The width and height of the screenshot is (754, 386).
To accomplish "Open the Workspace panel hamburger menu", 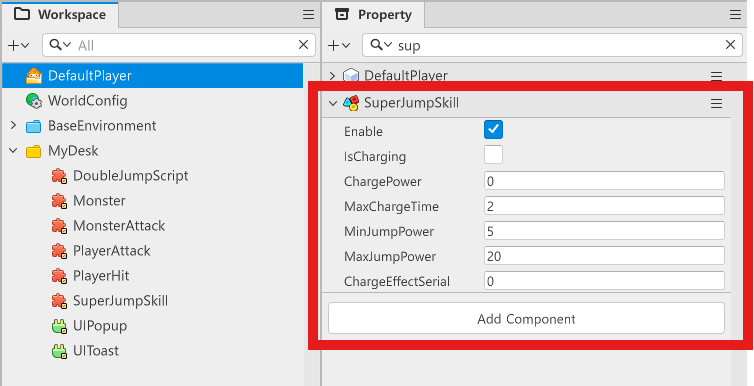I will 309,15.
